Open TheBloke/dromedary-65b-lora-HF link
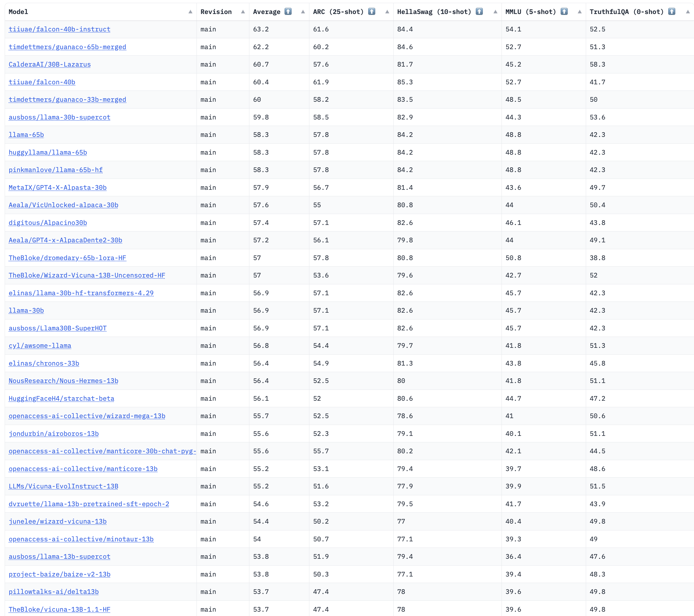Screen dimensions: 694x616 click(67, 258)
